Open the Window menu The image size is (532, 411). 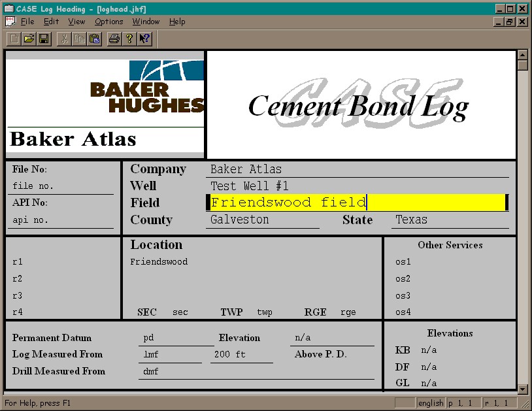coord(146,22)
